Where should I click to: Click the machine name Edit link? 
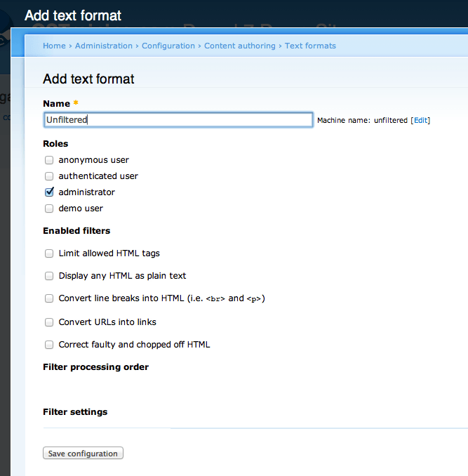(x=420, y=121)
